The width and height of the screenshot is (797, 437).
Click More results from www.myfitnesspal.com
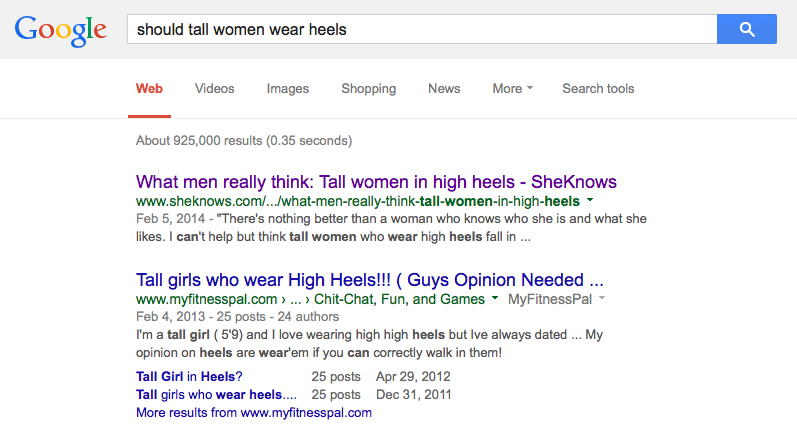pos(254,413)
